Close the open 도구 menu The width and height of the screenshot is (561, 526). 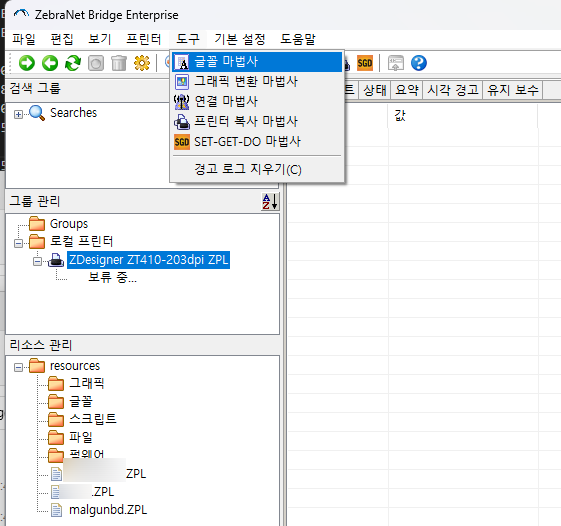[x=188, y=39]
